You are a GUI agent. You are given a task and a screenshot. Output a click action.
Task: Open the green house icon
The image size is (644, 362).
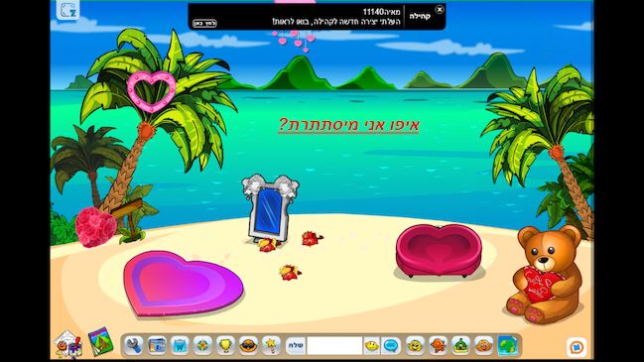(x=460, y=345)
